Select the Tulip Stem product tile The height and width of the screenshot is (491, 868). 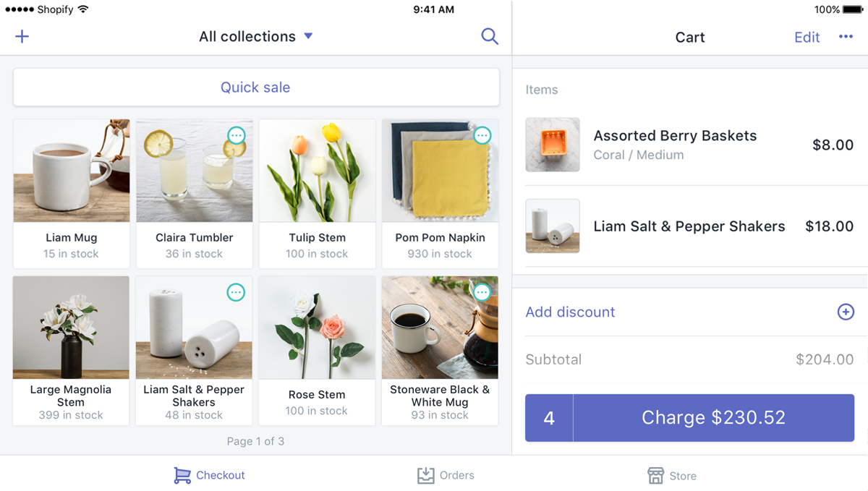(x=317, y=193)
